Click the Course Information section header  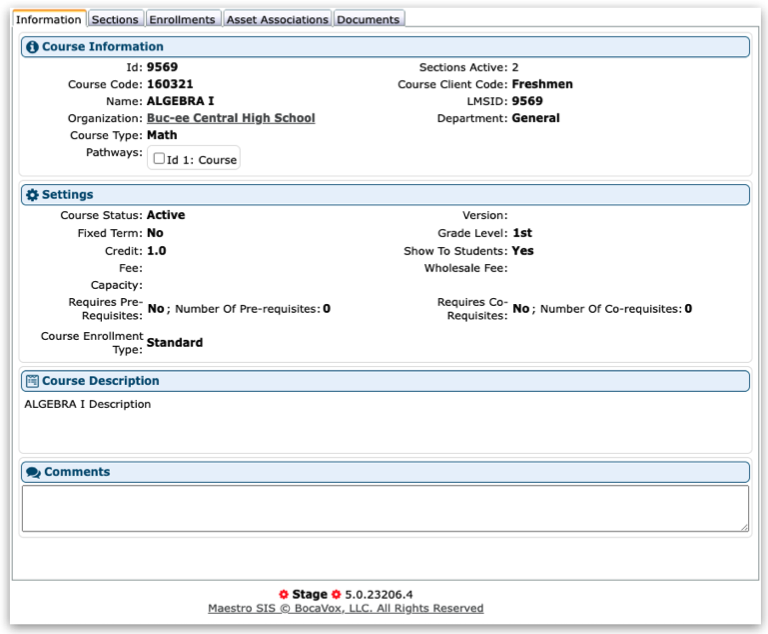pos(385,47)
